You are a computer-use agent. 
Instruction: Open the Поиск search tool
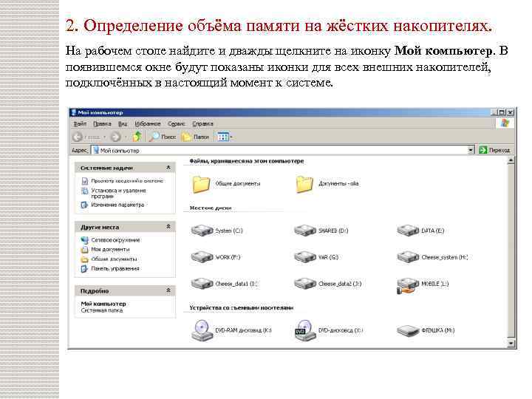coord(163,137)
